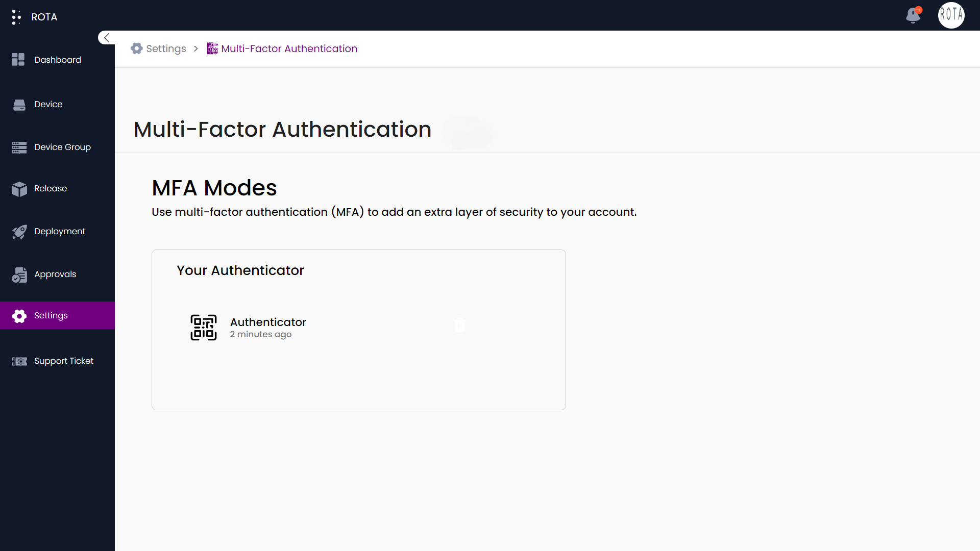Collapse the sidebar with chevron arrow
The height and width of the screenshot is (551, 980).
(x=107, y=38)
